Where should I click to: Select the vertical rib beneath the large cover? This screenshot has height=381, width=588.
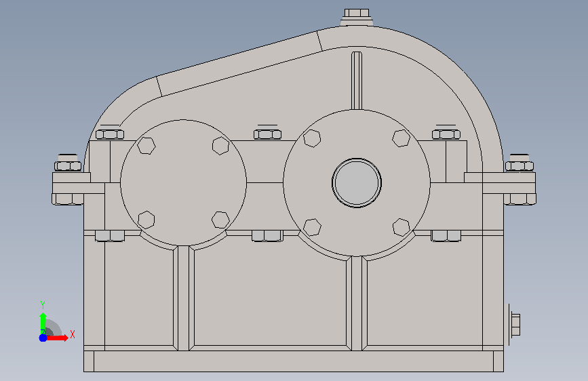pos(357,303)
